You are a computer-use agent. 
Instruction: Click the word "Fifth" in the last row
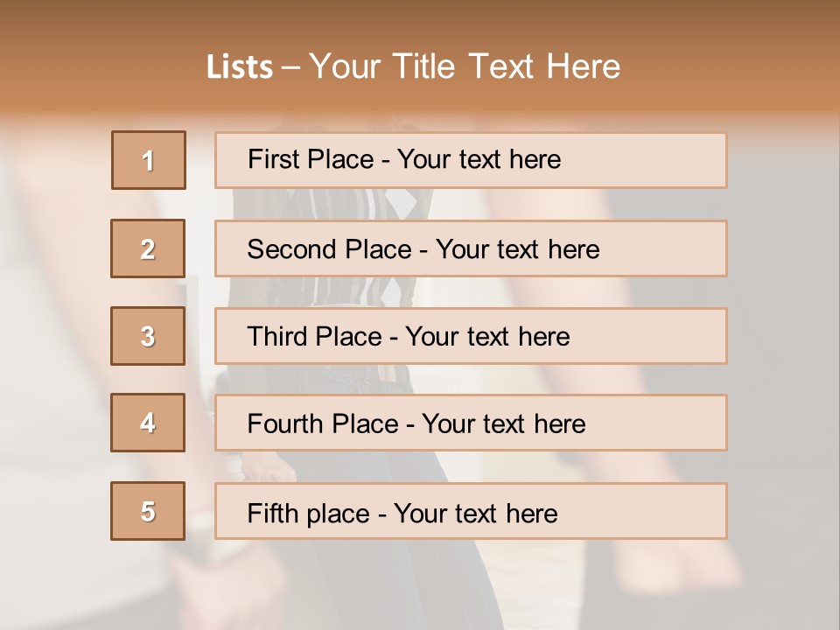click(273, 513)
